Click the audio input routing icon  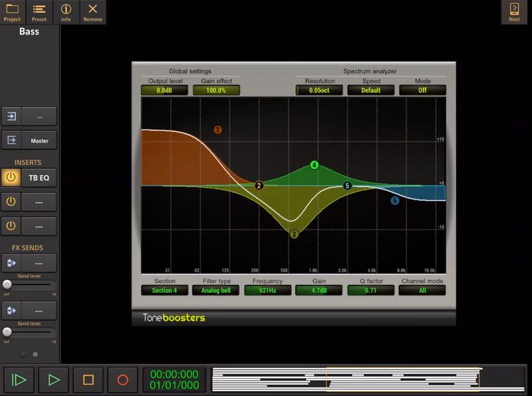point(11,116)
